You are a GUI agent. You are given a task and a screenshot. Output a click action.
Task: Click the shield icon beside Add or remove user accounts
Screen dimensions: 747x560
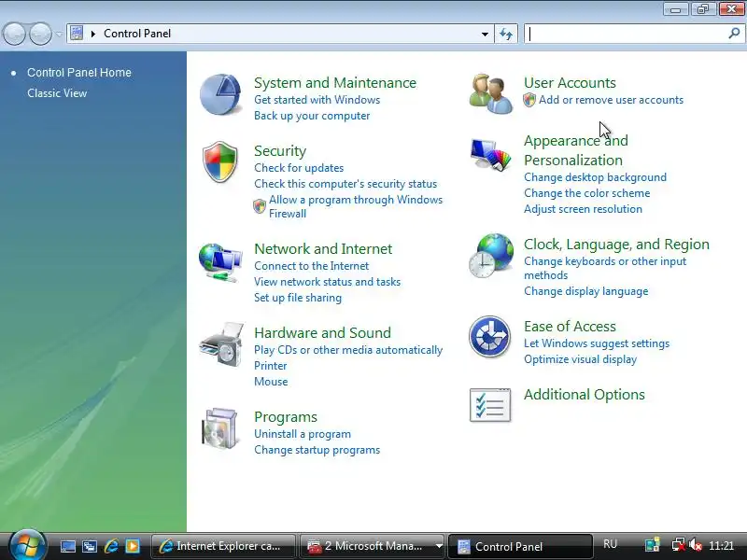pyautogui.click(x=529, y=100)
